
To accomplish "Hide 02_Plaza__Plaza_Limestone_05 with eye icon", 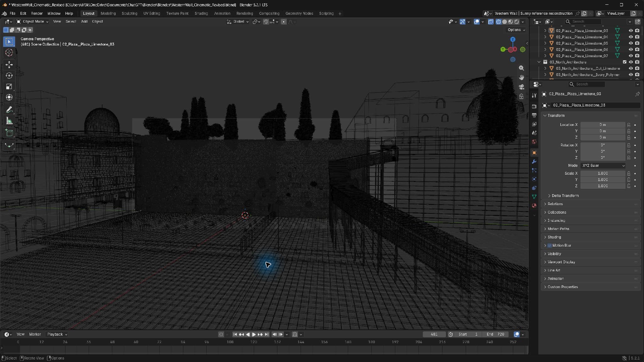I will click(630, 43).
